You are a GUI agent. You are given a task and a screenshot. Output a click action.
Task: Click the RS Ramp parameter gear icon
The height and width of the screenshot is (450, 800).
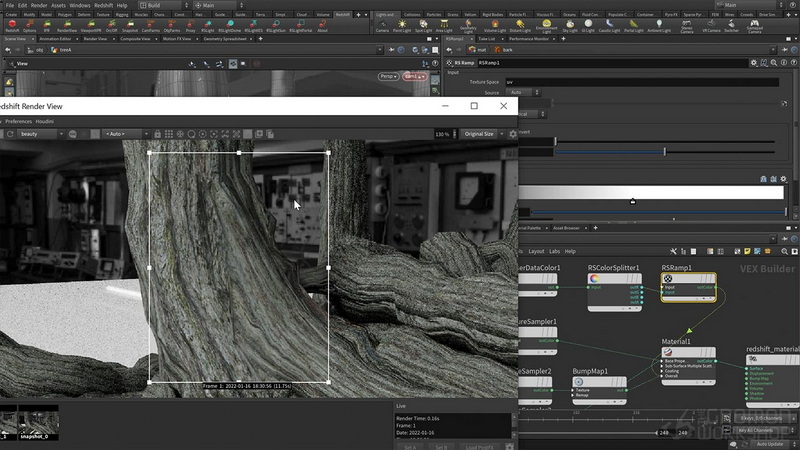tap(754, 63)
